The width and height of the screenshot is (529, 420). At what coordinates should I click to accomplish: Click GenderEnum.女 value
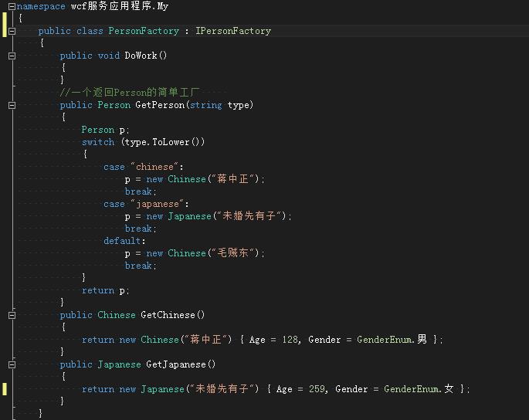419,389
